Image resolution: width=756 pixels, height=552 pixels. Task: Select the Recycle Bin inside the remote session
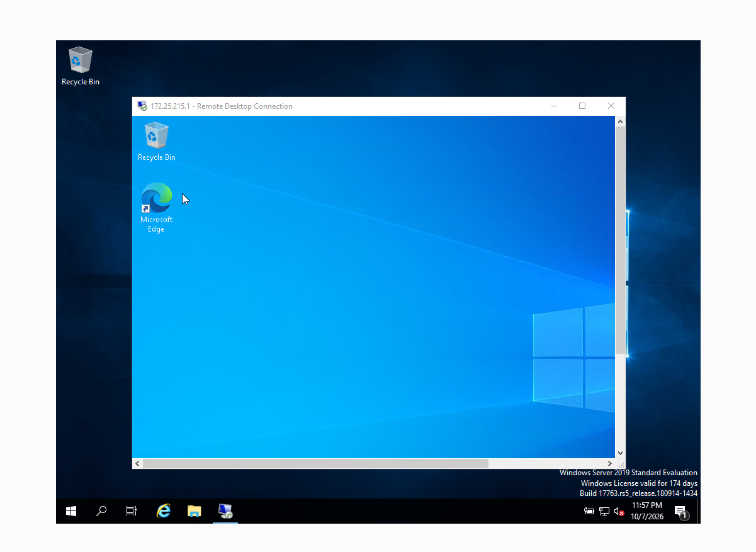[x=156, y=142]
